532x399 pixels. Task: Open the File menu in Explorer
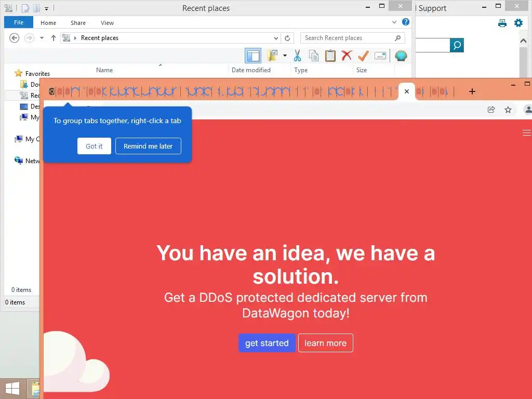(19, 22)
